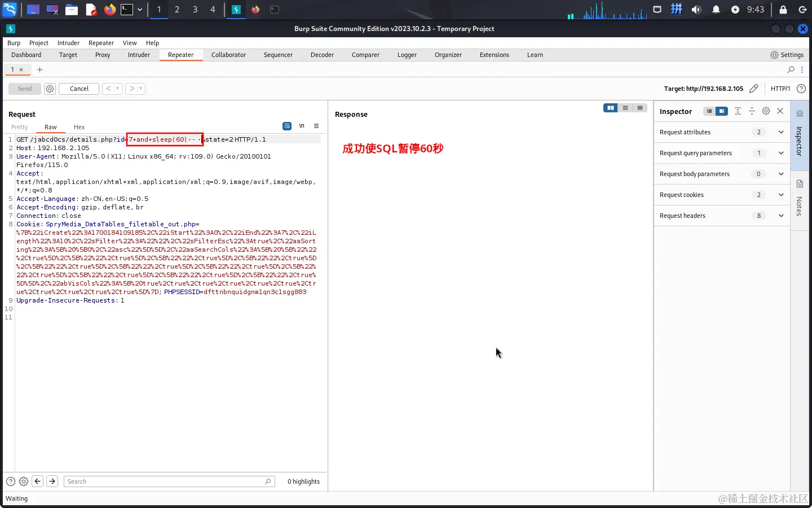Image resolution: width=812 pixels, height=508 pixels.
Task: Click the Send button
Action: click(25, 89)
